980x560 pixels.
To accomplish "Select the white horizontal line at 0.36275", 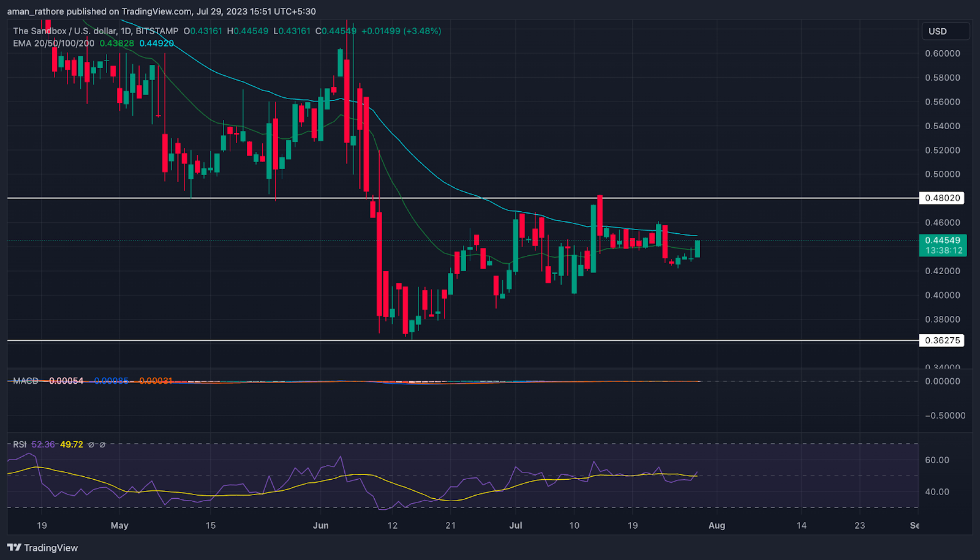I will point(463,340).
